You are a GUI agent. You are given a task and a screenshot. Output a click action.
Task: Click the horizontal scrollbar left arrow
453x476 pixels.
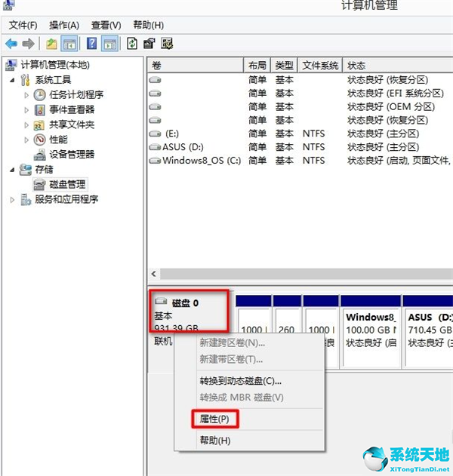tap(154, 274)
